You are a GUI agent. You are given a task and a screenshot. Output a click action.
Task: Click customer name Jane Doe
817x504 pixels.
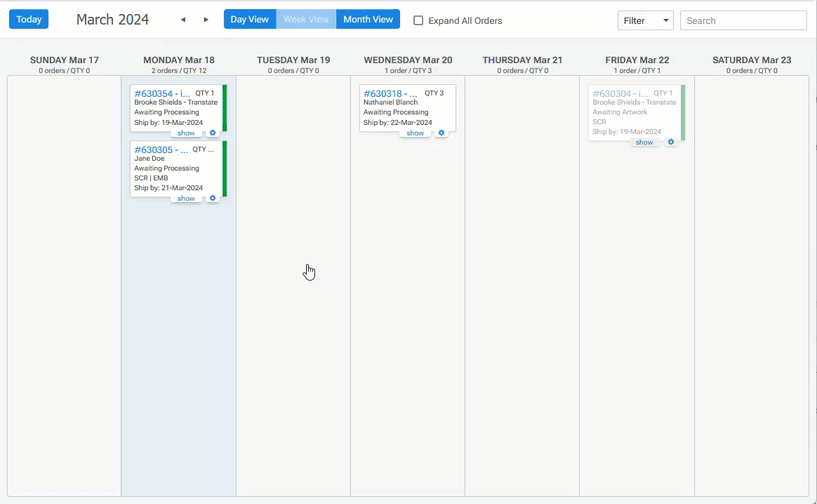tap(150, 159)
